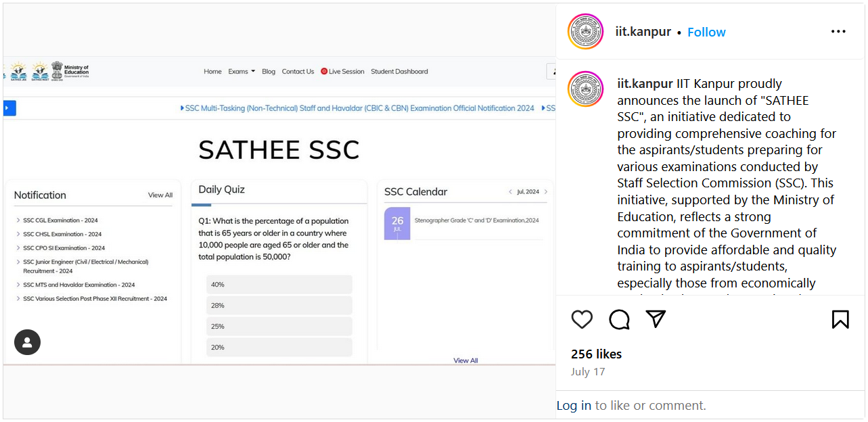The width and height of the screenshot is (868, 422).
Task: Open the three-dot more options menu
Action: pyautogui.click(x=838, y=32)
